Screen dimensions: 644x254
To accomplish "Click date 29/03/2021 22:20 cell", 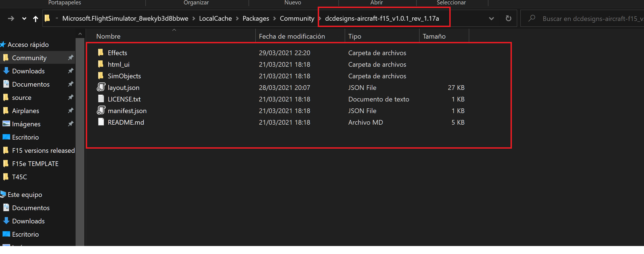I will [x=284, y=53].
